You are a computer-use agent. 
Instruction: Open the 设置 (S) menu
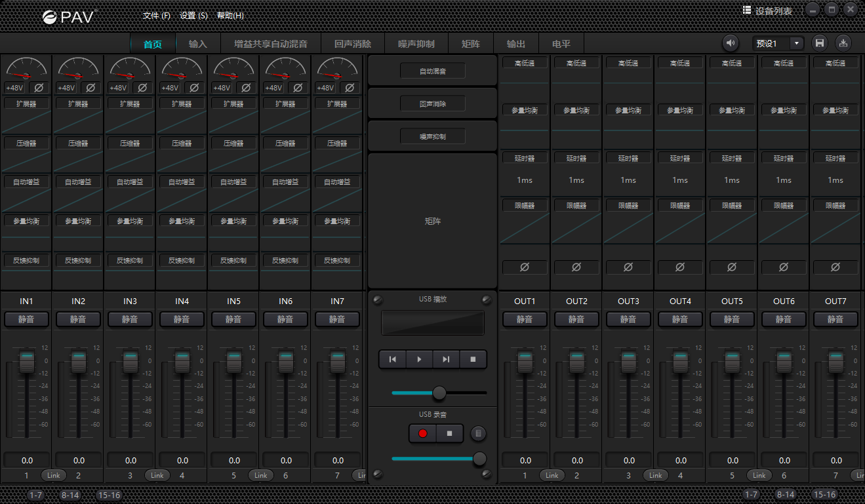tap(193, 16)
